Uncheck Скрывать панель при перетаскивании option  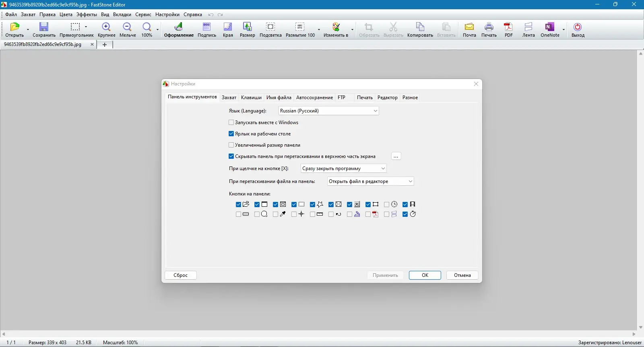pos(231,156)
